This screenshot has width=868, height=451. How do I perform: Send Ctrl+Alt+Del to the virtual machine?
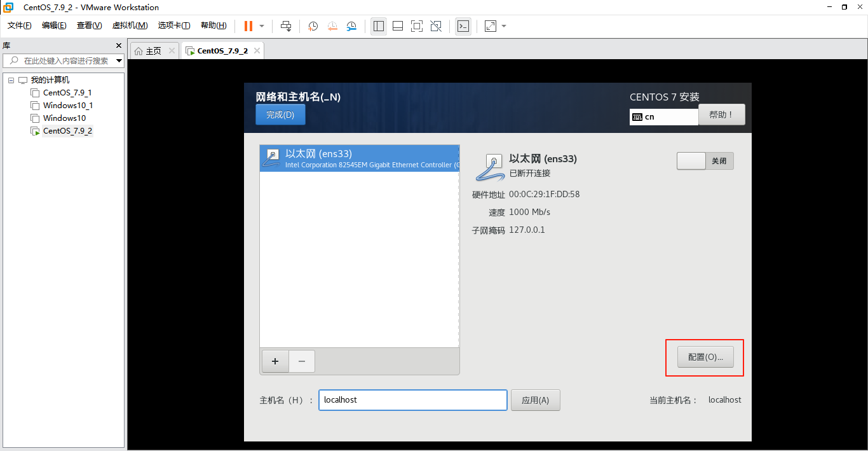[x=286, y=26]
